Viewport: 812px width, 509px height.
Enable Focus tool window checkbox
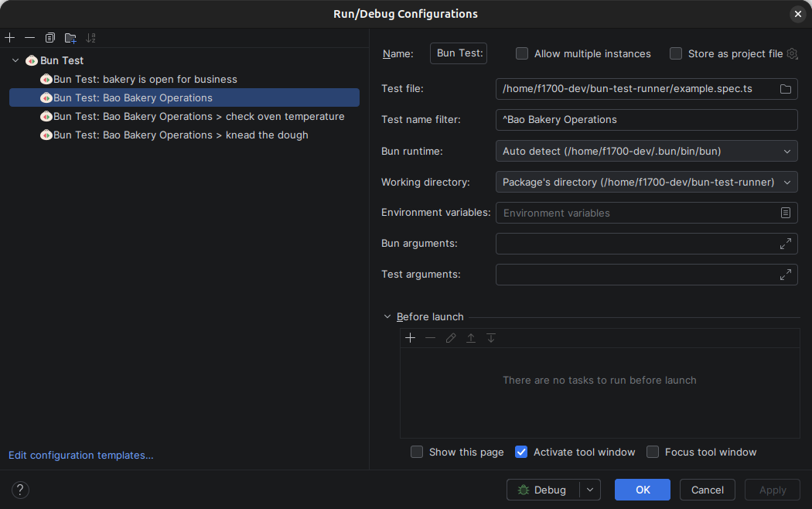(x=653, y=452)
